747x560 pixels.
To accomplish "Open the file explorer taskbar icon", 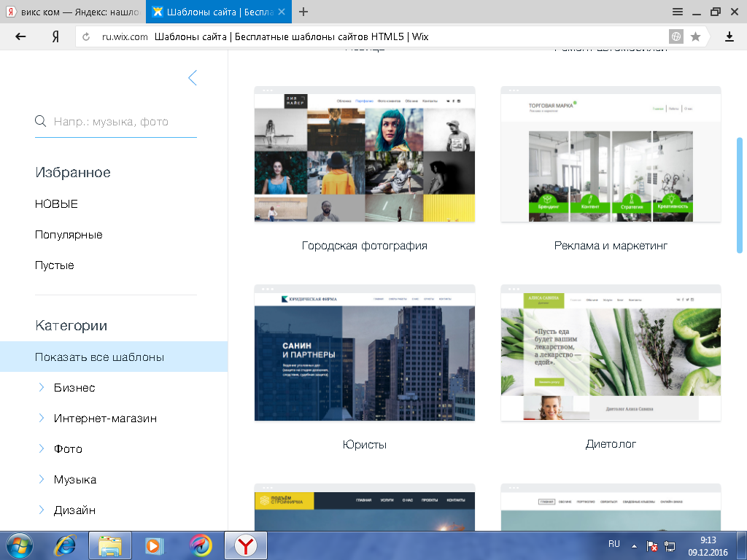I will (110, 545).
